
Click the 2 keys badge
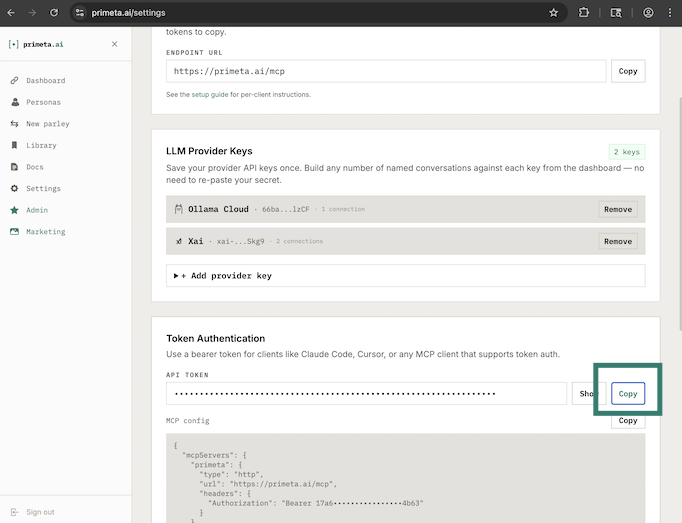click(x=627, y=152)
